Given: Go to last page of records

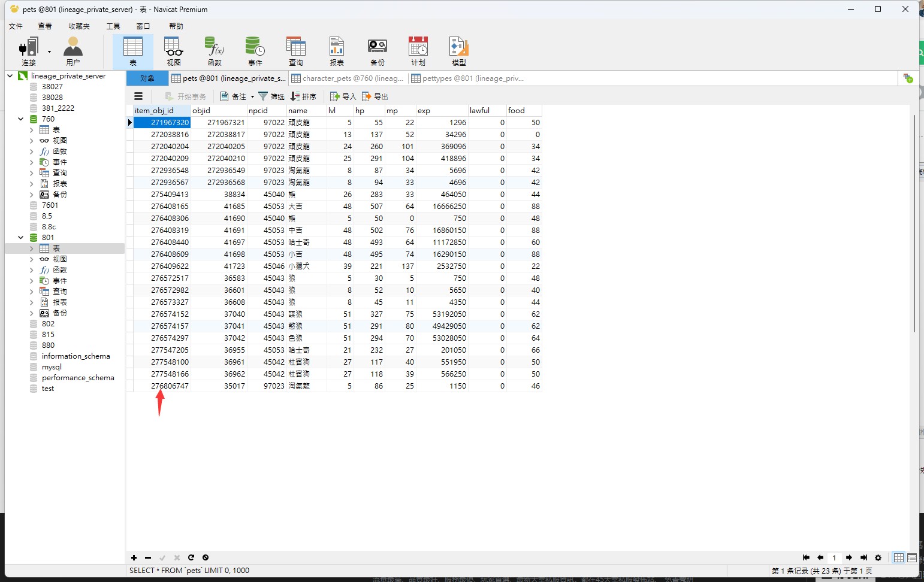Looking at the screenshot, I should pyautogui.click(x=863, y=557).
